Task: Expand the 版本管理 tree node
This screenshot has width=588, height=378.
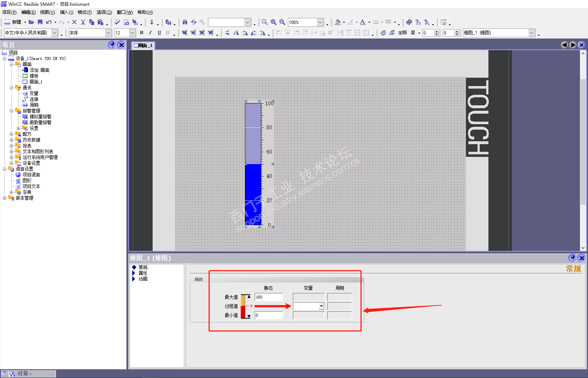Action: coord(5,198)
